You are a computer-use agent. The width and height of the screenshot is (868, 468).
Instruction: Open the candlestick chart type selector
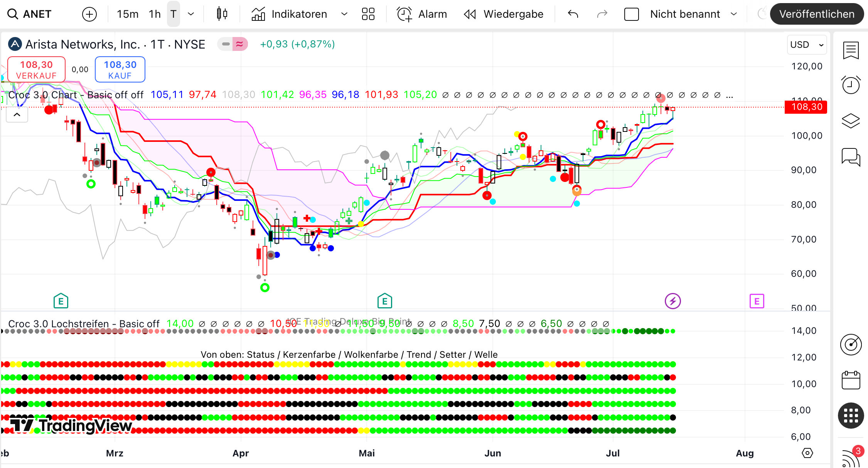(222, 14)
